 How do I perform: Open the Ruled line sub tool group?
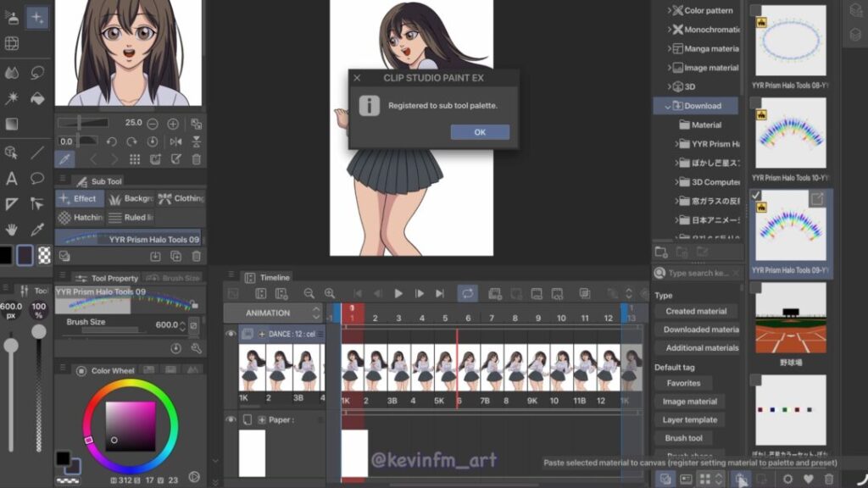click(x=131, y=218)
